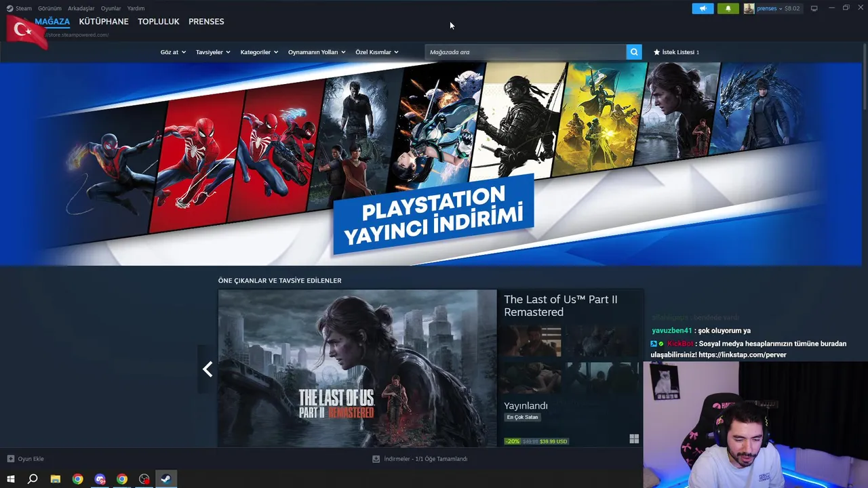The width and height of the screenshot is (868, 488).
Task: Open the PRENSES profile tab
Action: (206, 22)
